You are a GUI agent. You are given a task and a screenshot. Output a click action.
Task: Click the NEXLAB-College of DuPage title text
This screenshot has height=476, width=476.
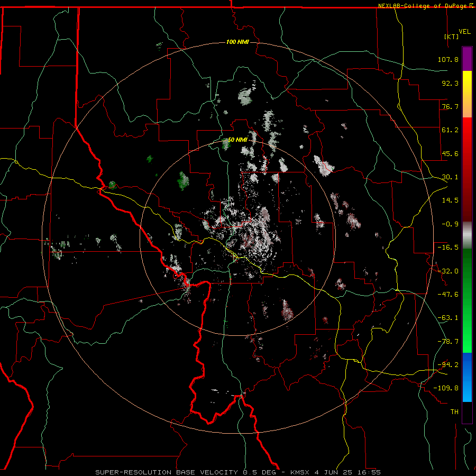pyautogui.click(x=422, y=6)
